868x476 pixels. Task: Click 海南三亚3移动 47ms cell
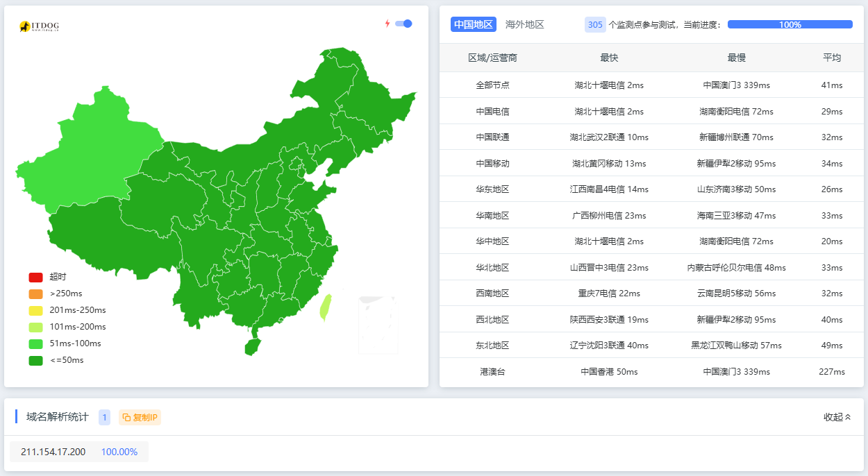click(736, 215)
